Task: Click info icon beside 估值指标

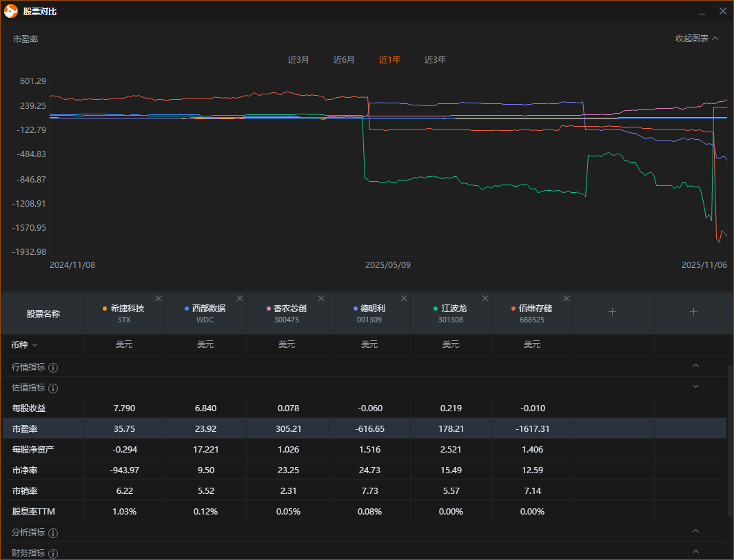Action: [53, 388]
